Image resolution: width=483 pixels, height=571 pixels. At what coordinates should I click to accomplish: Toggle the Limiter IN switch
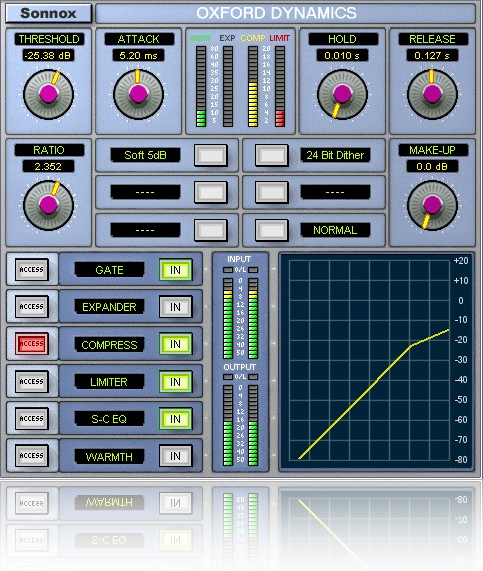(x=176, y=382)
